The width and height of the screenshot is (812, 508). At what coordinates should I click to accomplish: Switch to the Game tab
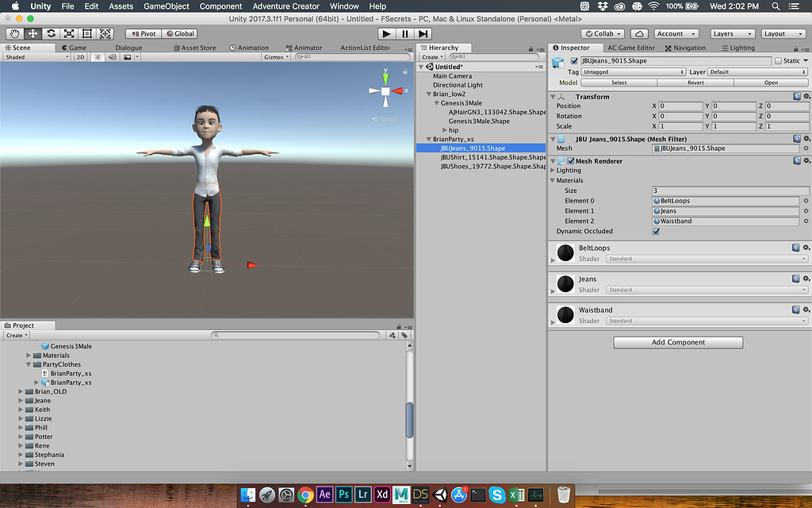click(76, 47)
